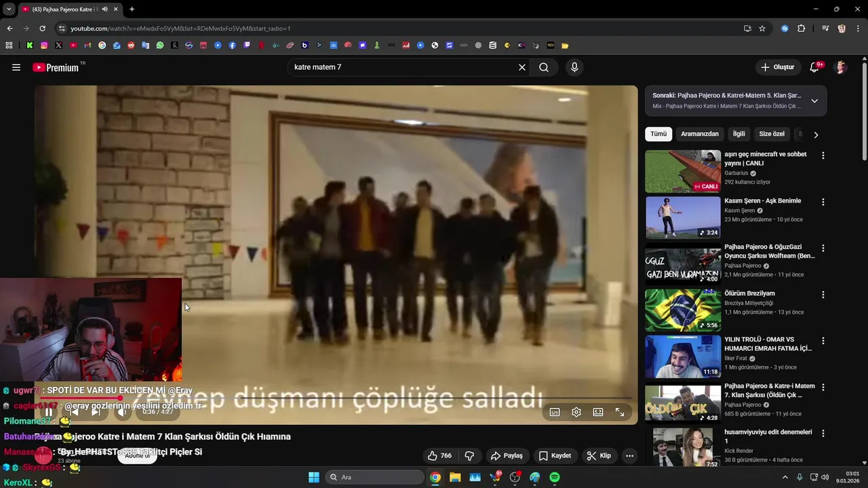Screen dimensions: 868x488
Task: Mute the tab via its speaker icon
Action: (104, 9)
